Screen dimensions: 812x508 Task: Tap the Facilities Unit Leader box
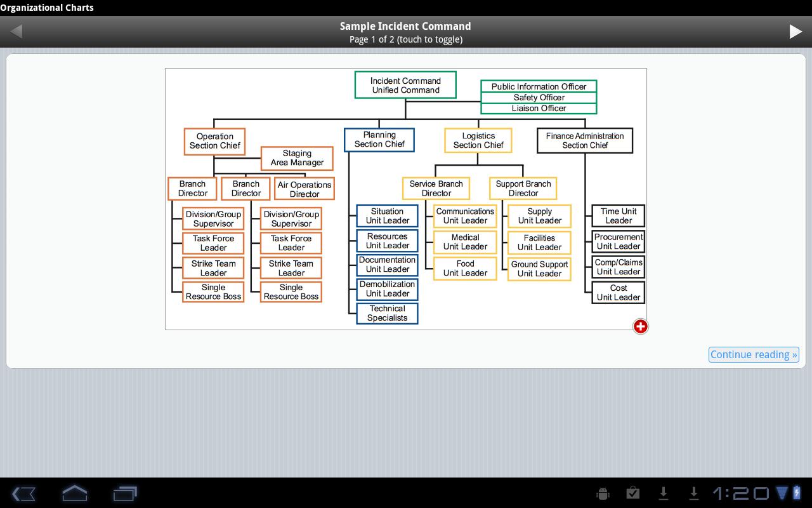click(x=539, y=243)
